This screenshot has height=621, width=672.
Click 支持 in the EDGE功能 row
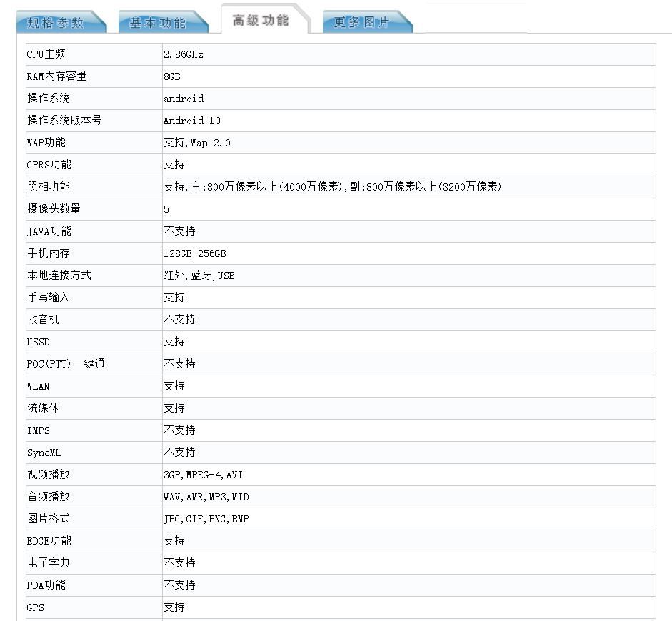pyautogui.click(x=174, y=541)
